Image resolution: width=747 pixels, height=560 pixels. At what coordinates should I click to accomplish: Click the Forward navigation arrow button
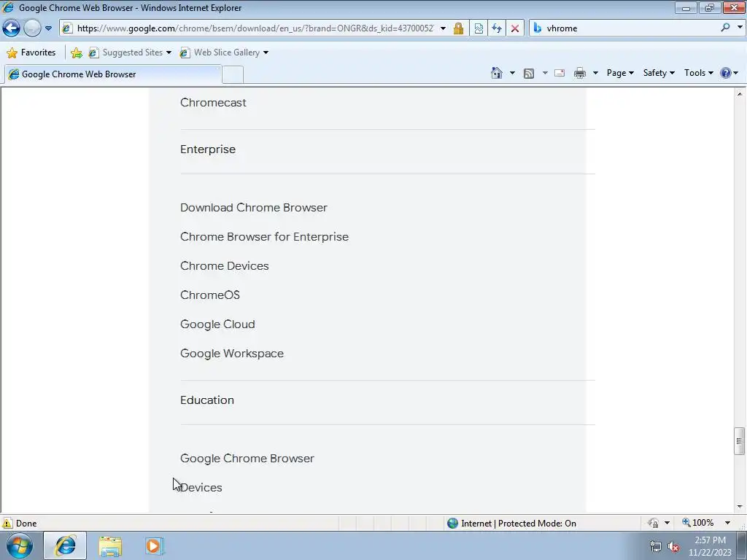32,28
